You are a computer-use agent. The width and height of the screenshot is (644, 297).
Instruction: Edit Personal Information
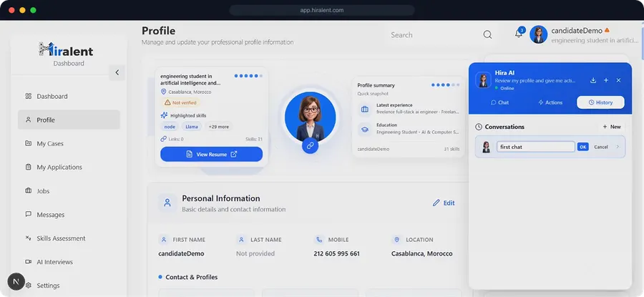pos(444,203)
